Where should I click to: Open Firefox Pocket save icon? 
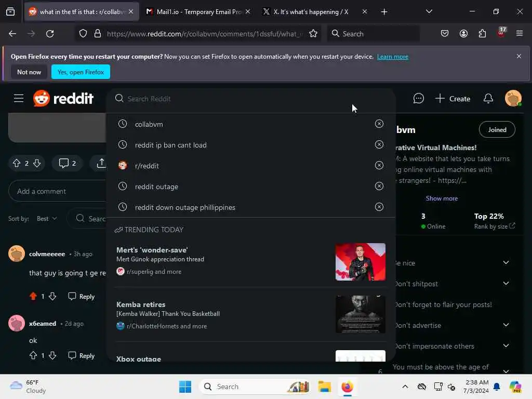click(x=445, y=34)
